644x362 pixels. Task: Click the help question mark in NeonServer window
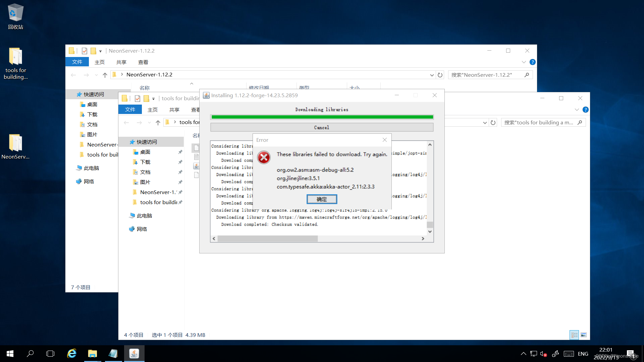pyautogui.click(x=532, y=62)
